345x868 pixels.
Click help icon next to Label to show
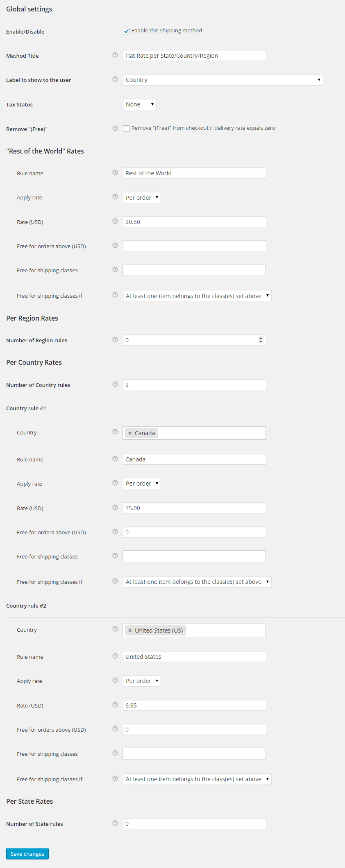(x=115, y=79)
